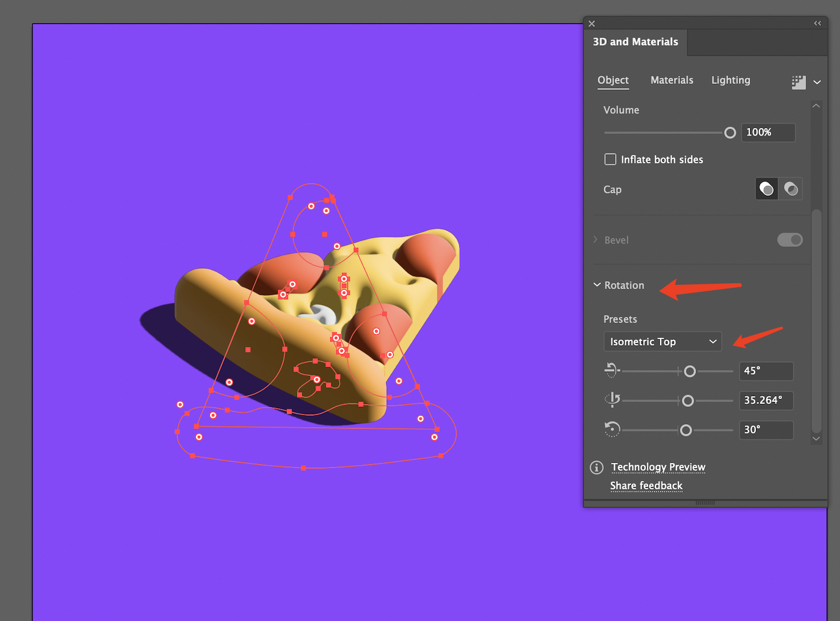Open the Share feedback link

coord(646,486)
